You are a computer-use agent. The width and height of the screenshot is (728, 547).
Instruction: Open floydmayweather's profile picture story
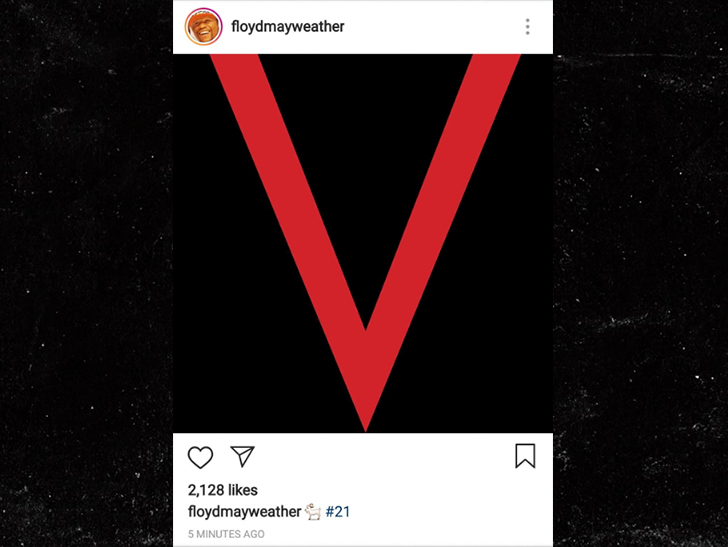click(203, 26)
